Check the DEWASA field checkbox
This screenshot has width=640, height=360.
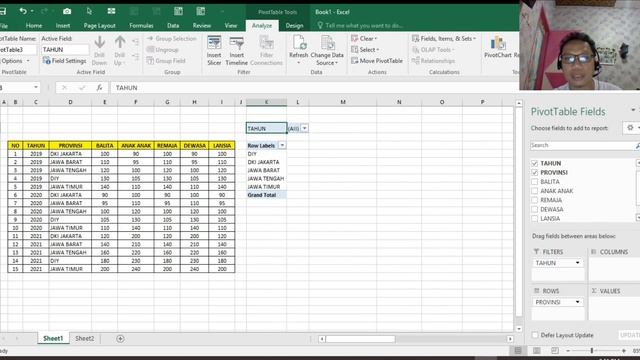tap(534, 209)
